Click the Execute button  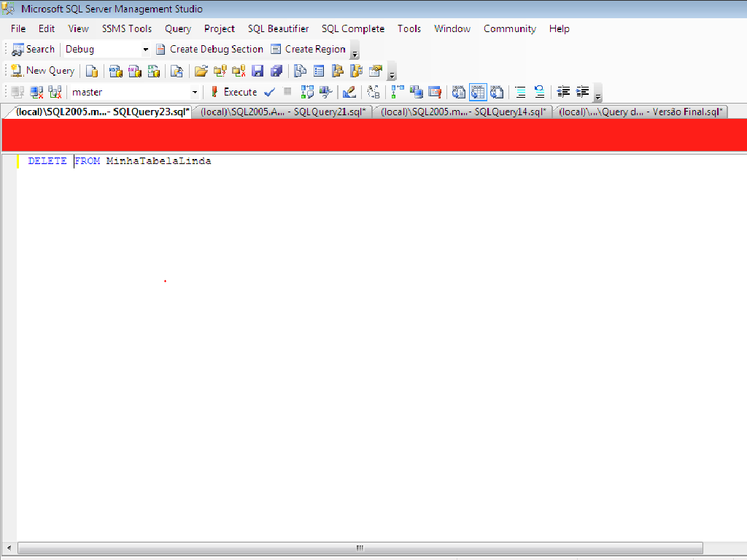tap(233, 92)
